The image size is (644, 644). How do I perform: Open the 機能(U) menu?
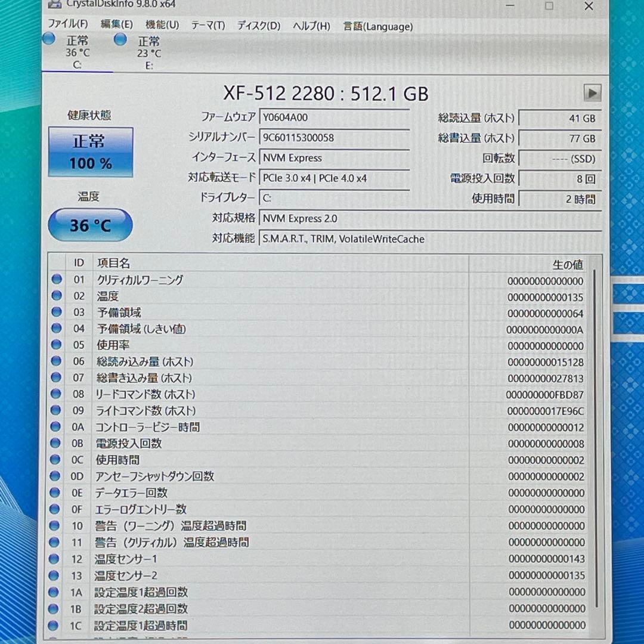(162, 24)
